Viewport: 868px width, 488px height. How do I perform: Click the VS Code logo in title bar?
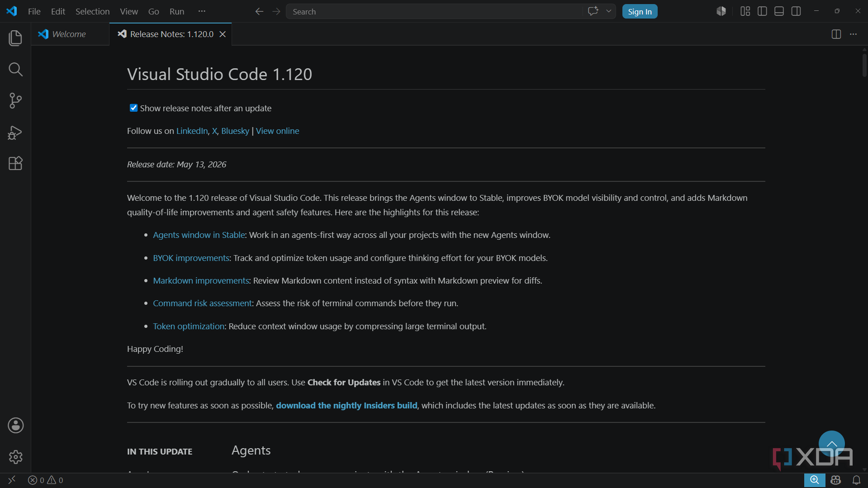[12, 11]
